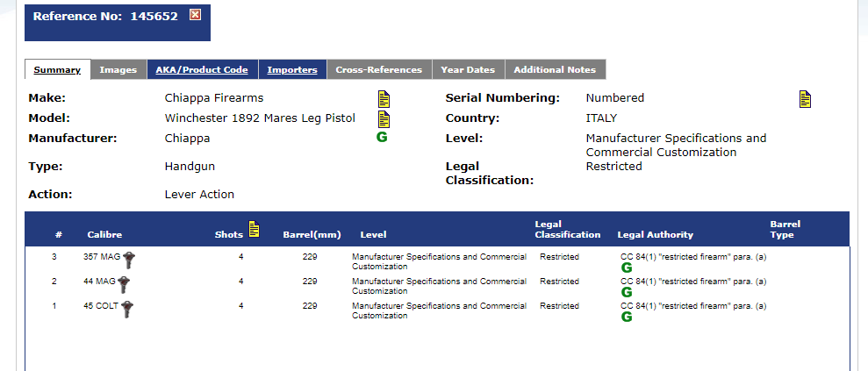Switch to the Images tab
Viewport: 868px width, 371px height.
118,70
